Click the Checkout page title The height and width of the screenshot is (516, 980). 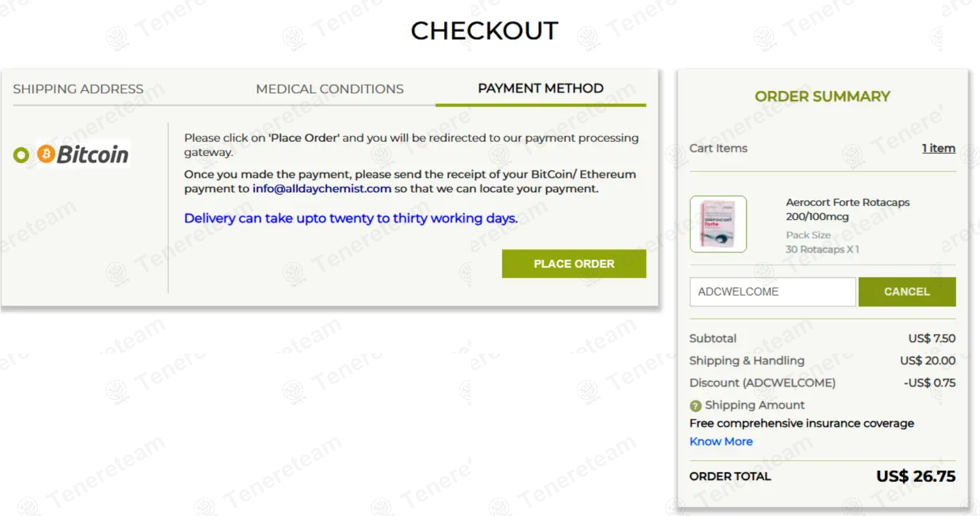click(x=484, y=31)
